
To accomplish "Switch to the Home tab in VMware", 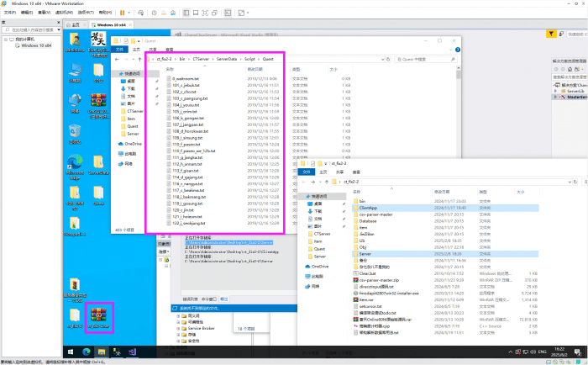I will tap(76, 24).
